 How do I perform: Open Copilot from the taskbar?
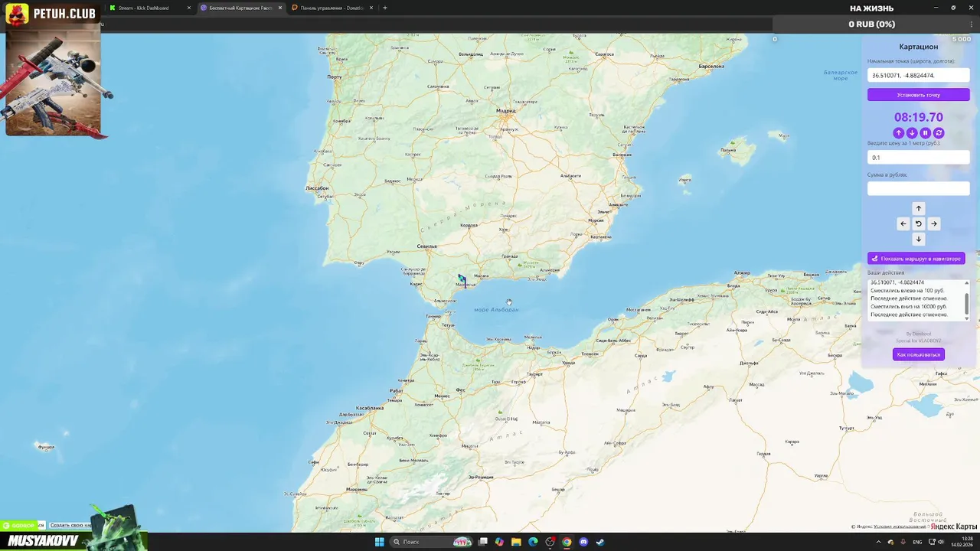coord(500,542)
